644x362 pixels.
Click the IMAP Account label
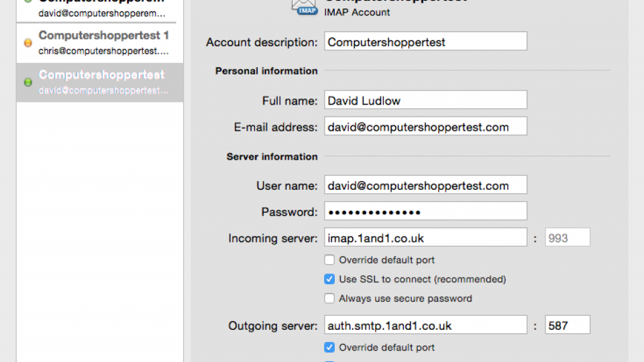(357, 12)
